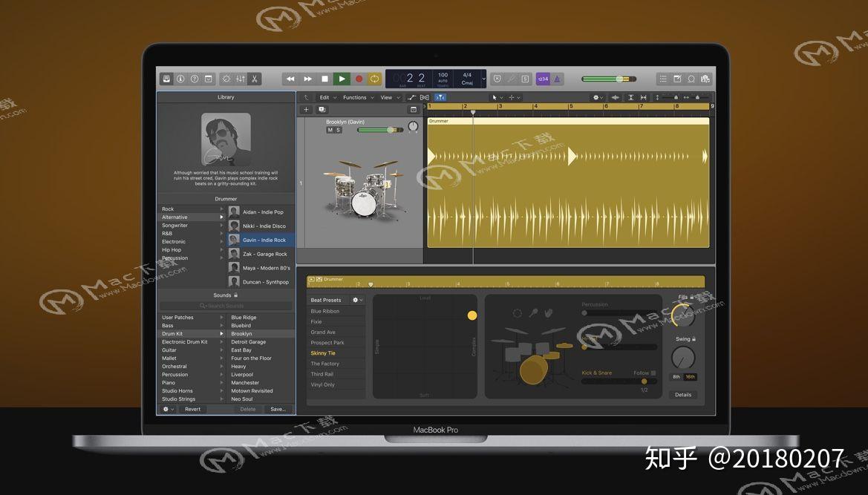This screenshot has height=495, width=868.
Task: Open the List Editors icon
Action: (663, 79)
